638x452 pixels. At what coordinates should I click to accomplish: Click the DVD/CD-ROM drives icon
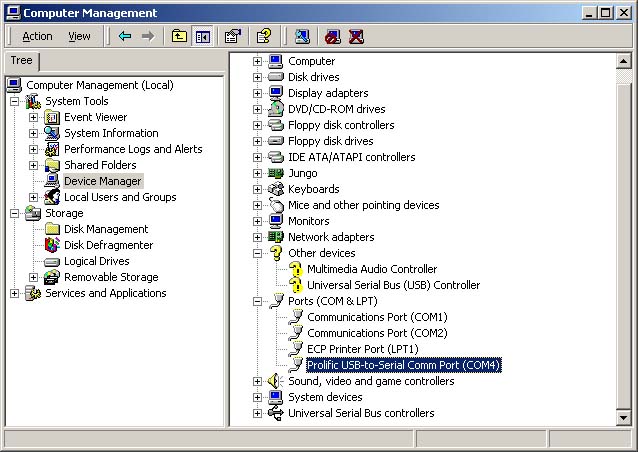(276, 109)
